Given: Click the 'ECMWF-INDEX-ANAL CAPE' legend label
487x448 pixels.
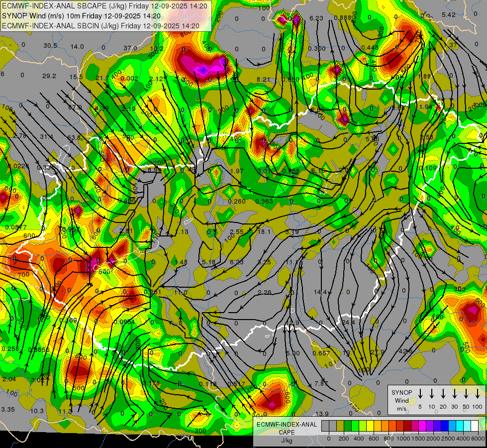Looking at the screenshot, I should pyautogui.click(x=287, y=429).
